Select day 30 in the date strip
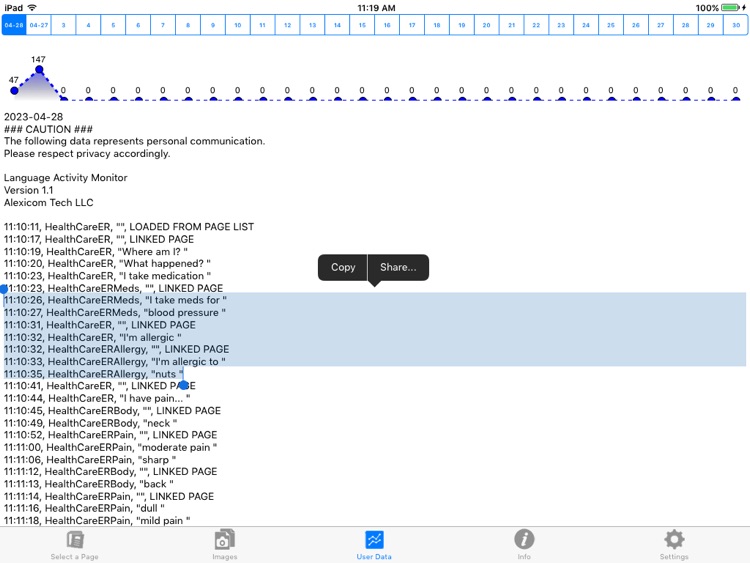This screenshot has width=750, height=563. 736,25
